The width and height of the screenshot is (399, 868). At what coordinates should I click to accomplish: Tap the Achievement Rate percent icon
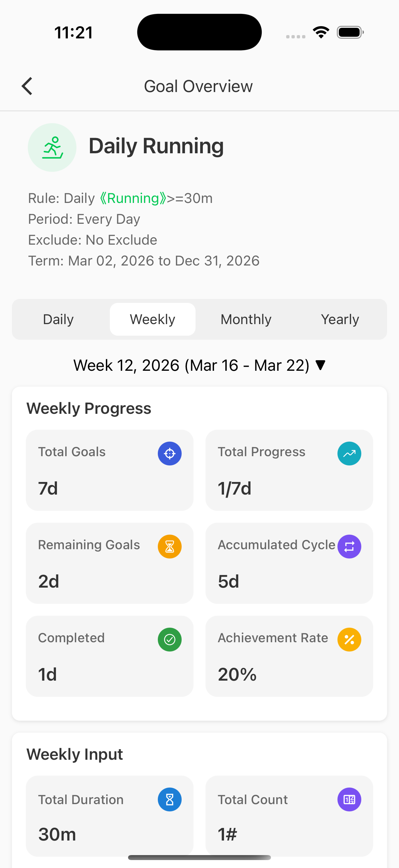(349, 640)
